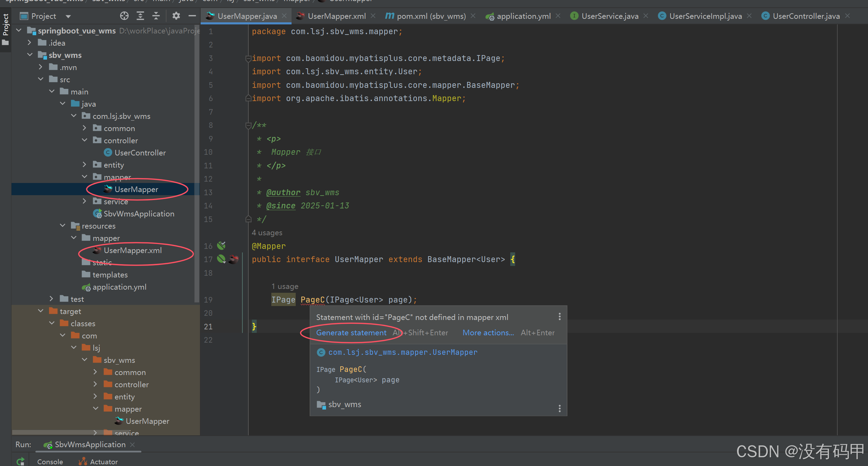Click the mapper breadcrumb at the top

coord(296,1)
